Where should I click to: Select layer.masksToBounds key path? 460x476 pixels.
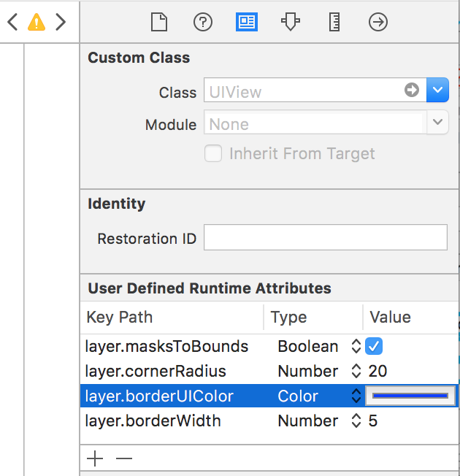pos(166,346)
